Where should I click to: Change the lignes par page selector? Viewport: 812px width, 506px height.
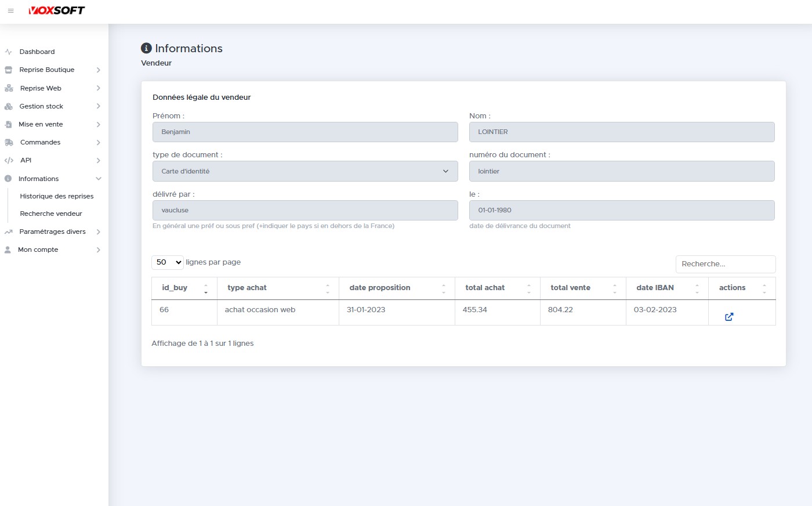tap(168, 262)
